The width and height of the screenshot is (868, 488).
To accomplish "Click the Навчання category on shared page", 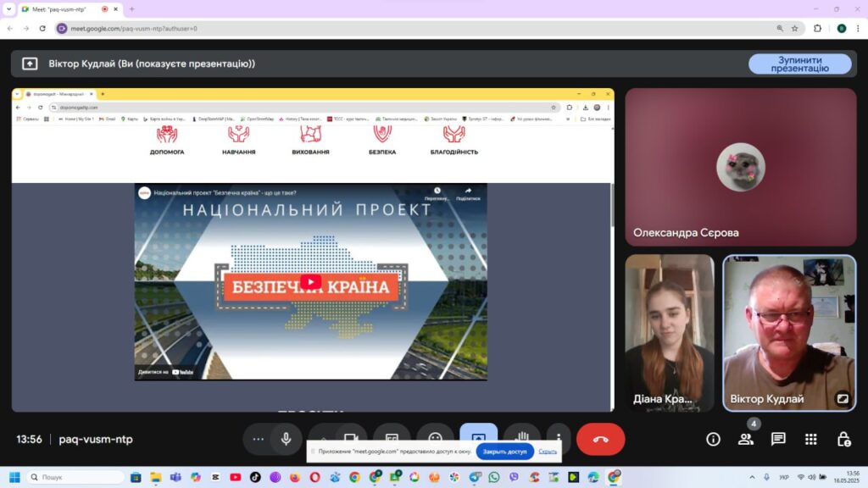I will [x=238, y=141].
